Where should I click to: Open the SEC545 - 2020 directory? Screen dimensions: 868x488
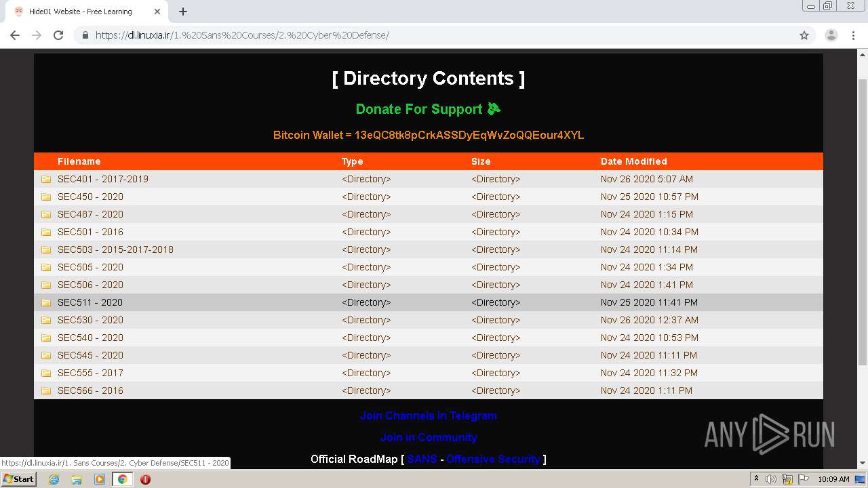click(x=90, y=355)
